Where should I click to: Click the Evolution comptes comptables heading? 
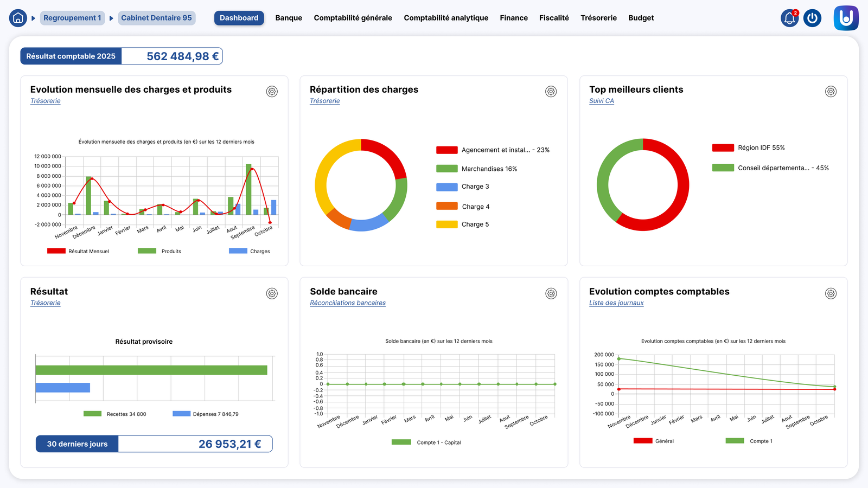point(659,292)
